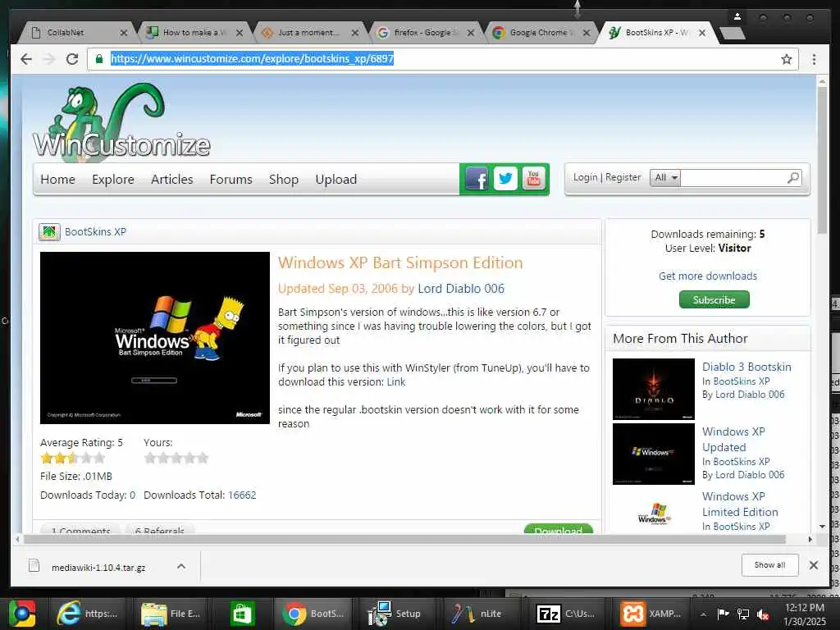Bookmark this page with the star icon
The image size is (840, 630).
pos(786,59)
